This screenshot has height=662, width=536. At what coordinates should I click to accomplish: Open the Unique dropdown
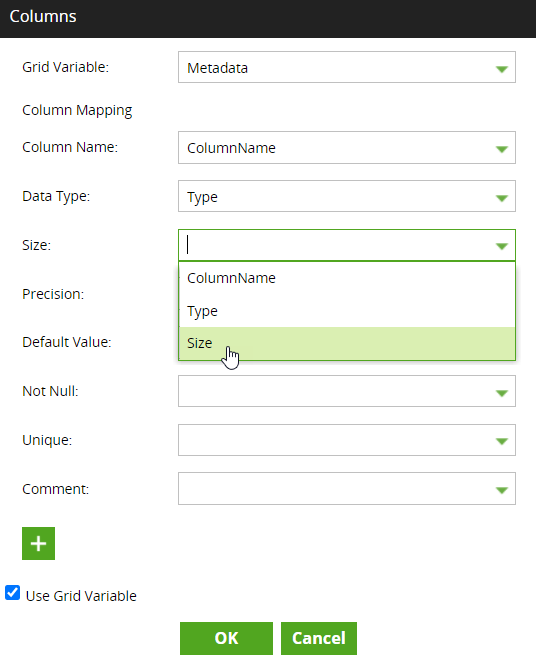(347, 440)
